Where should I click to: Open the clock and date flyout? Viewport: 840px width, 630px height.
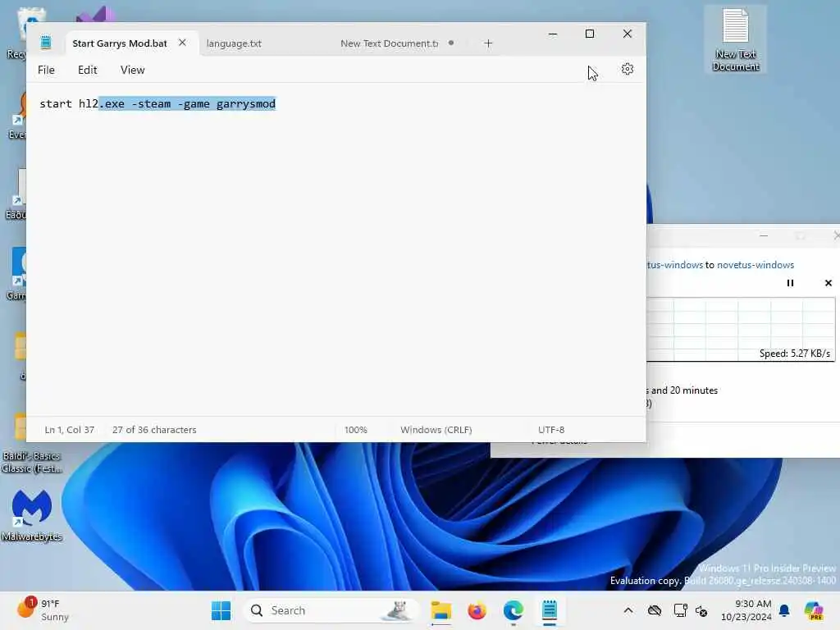pos(746,610)
